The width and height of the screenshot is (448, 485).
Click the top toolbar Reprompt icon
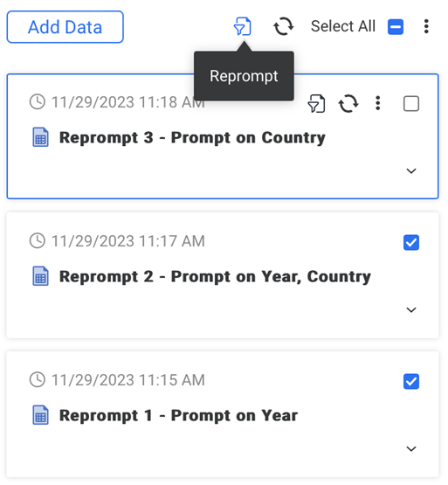click(242, 26)
